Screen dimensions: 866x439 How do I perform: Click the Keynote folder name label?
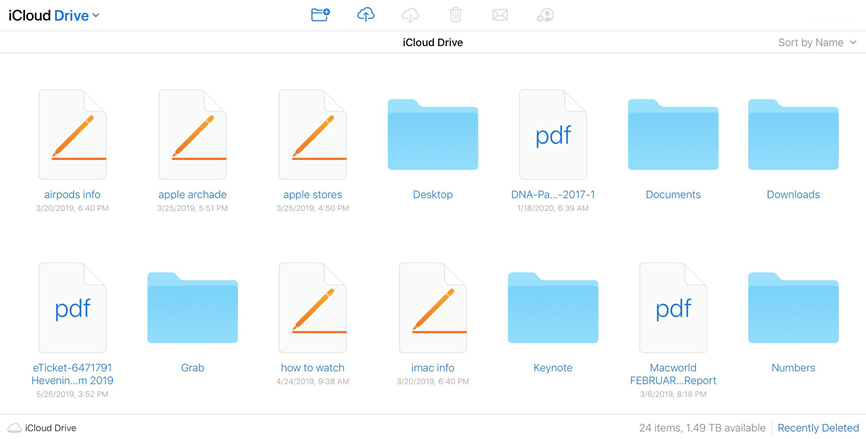[x=553, y=368]
